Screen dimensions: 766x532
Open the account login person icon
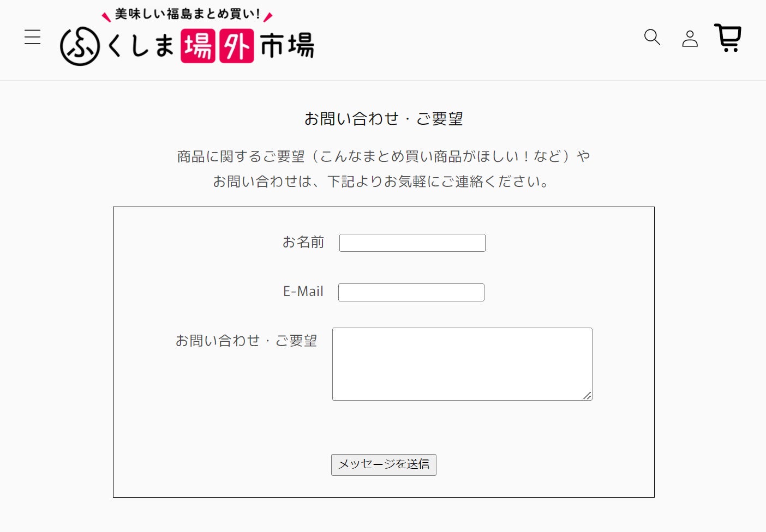point(690,38)
